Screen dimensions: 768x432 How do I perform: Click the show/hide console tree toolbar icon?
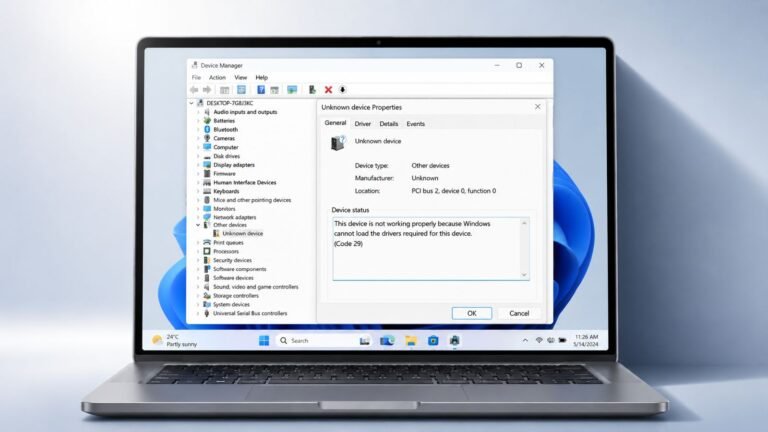224,90
